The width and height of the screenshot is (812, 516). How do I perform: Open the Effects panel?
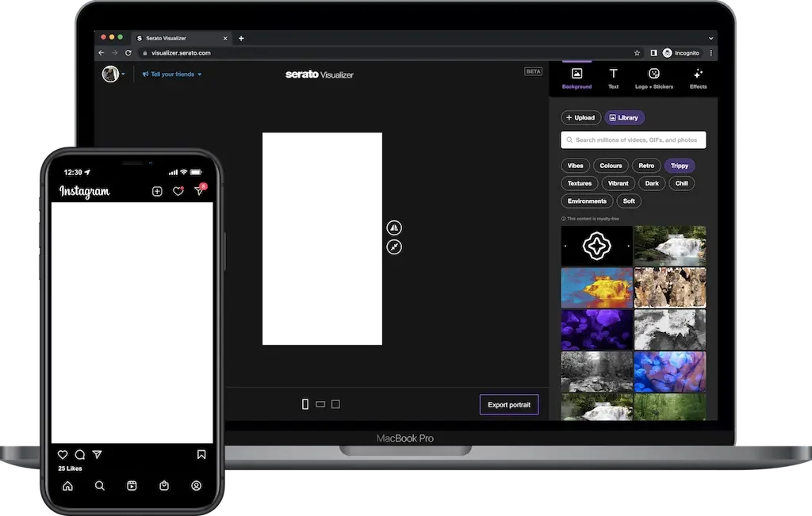(x=698, y=78)
